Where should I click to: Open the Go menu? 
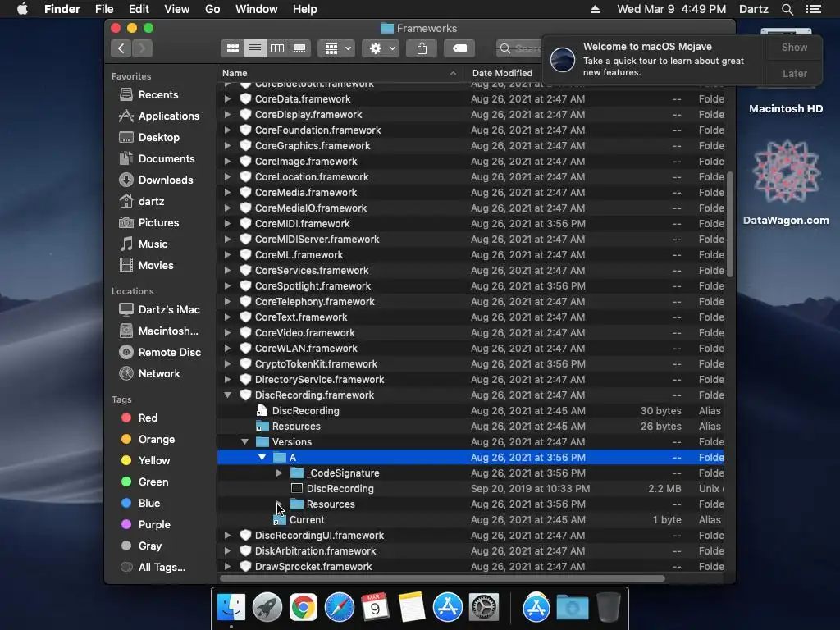tap(212, 9)
